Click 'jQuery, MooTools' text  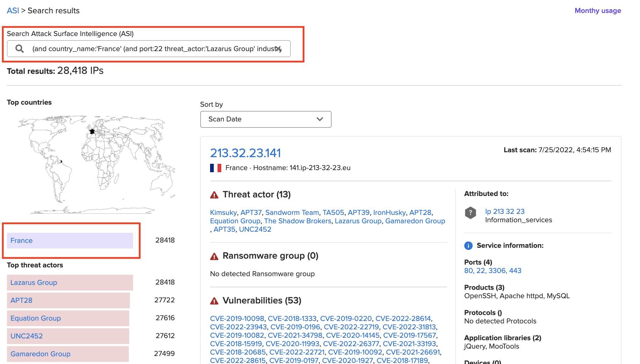click(492, 346)
